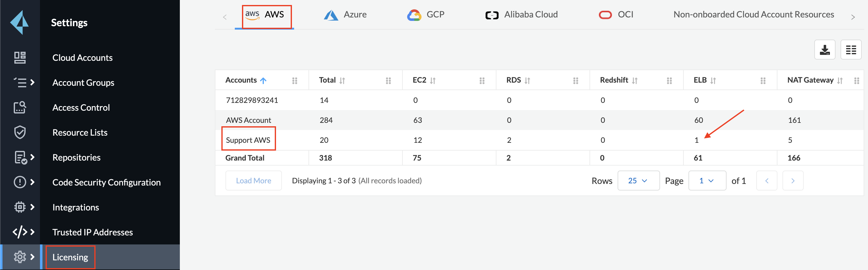Click the settings gear icon in sidebar
868x270 pixels.
20,257
